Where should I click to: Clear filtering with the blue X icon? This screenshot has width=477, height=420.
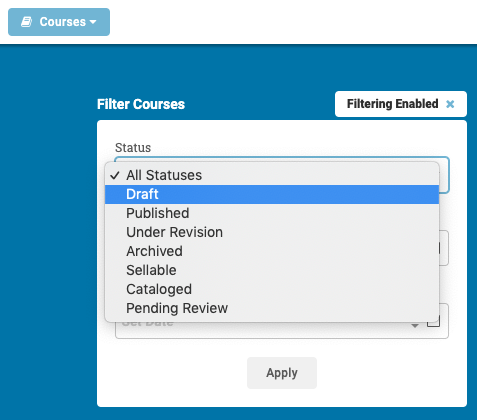point(450,104)
